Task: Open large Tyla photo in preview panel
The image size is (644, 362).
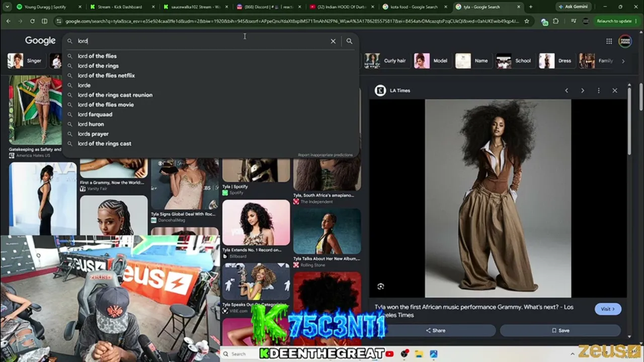Action: (498, 199)
